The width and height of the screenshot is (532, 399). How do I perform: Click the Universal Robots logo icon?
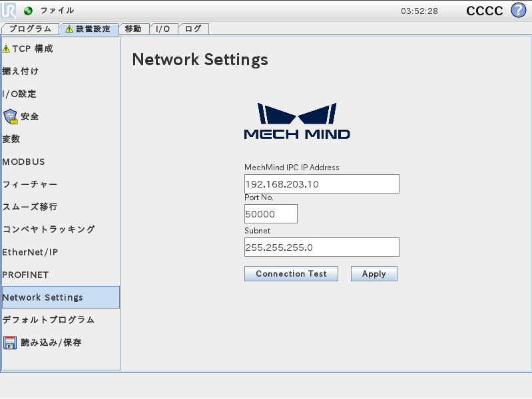tap(8, 11)
